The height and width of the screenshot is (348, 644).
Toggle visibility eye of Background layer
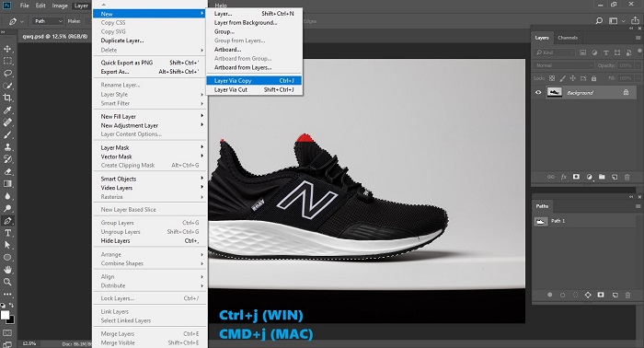tap(538, 92)
